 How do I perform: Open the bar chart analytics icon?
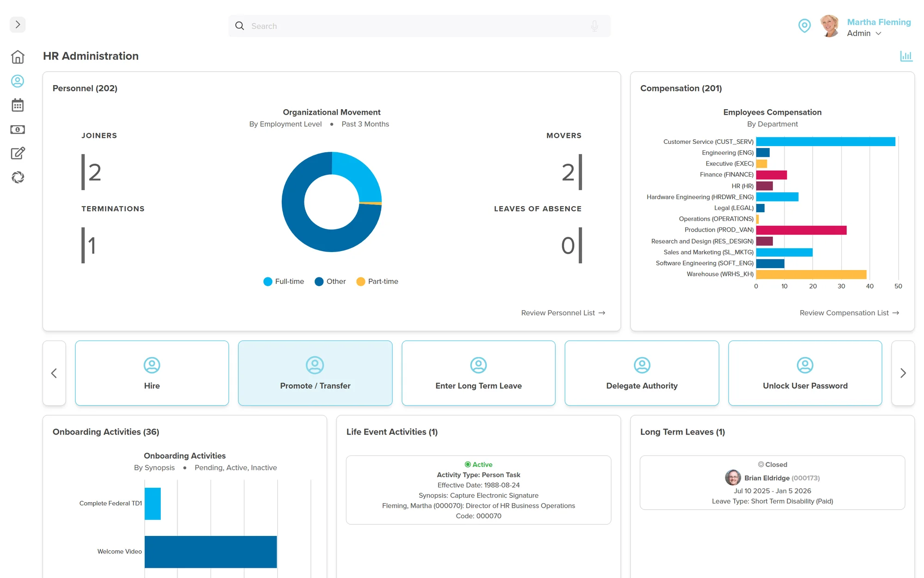pos(906,56)
